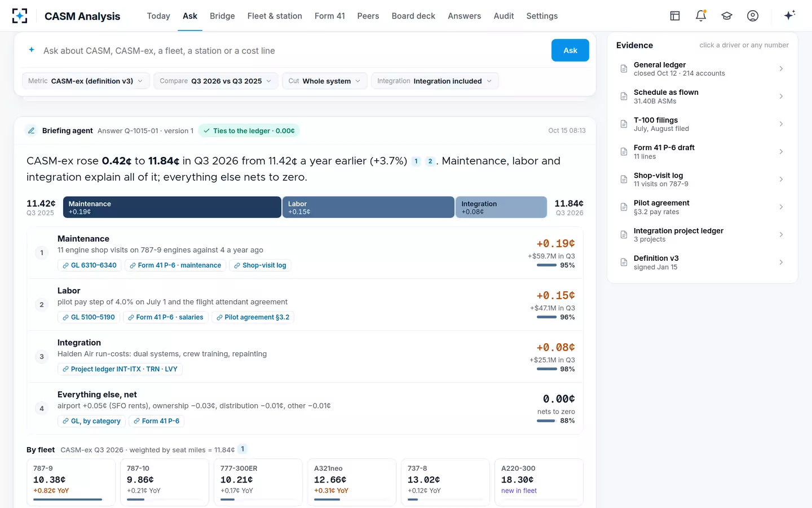Viewport: 812px width, 508px height.
Task: Click the Definition v3 document icon
Action: pos(624,262)
